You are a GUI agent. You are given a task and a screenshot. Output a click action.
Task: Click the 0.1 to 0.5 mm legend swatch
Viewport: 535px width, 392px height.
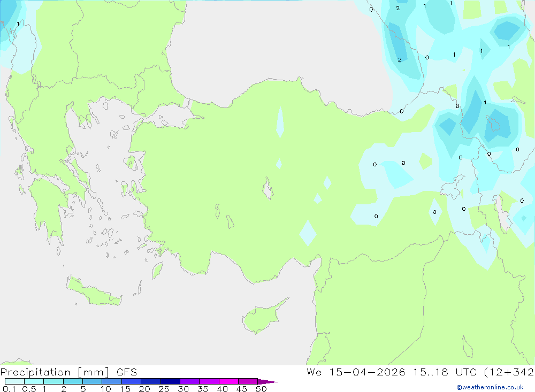(x=14, y=381)
